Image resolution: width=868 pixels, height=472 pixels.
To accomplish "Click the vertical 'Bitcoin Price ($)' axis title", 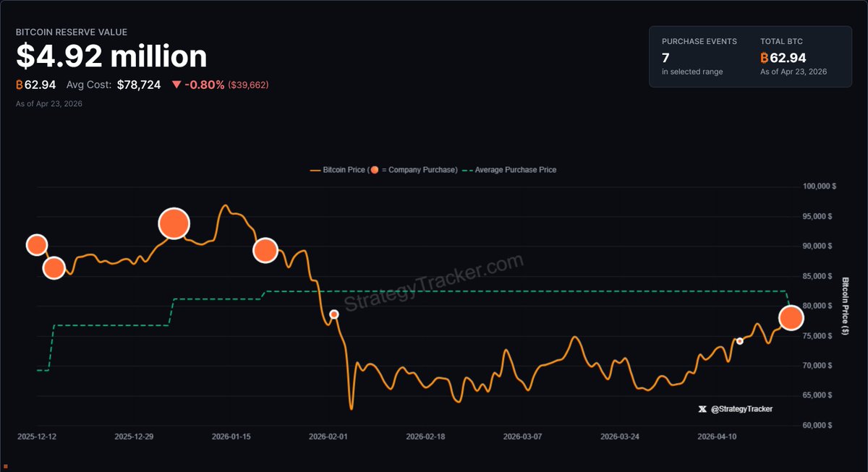I will click(846, 305).
